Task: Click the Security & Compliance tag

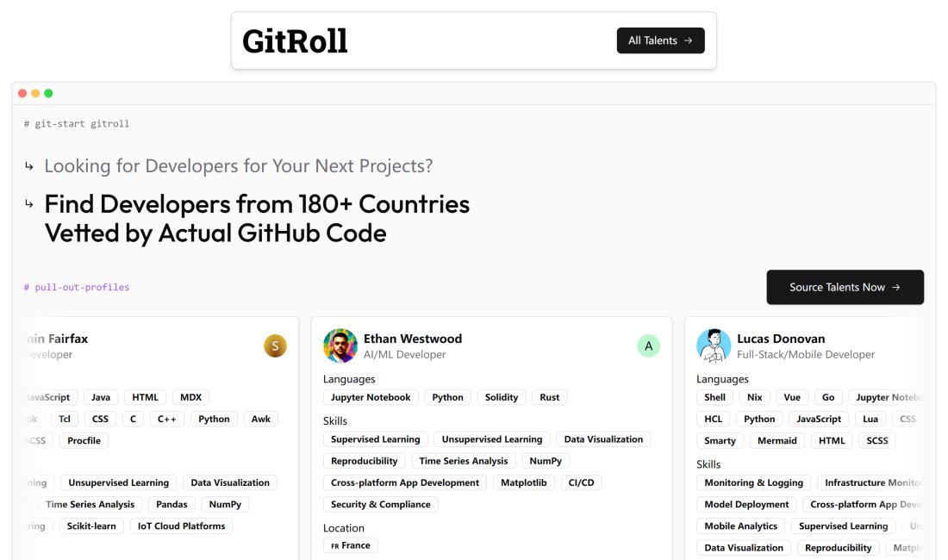Action: (381, 504)
